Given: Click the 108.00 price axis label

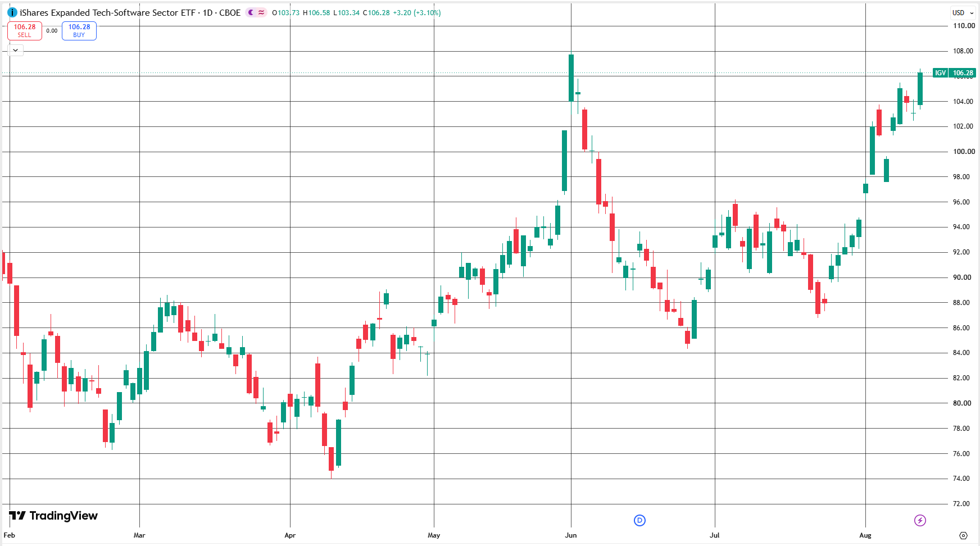Looking at the screenshot, I should [x=963, y=51].
